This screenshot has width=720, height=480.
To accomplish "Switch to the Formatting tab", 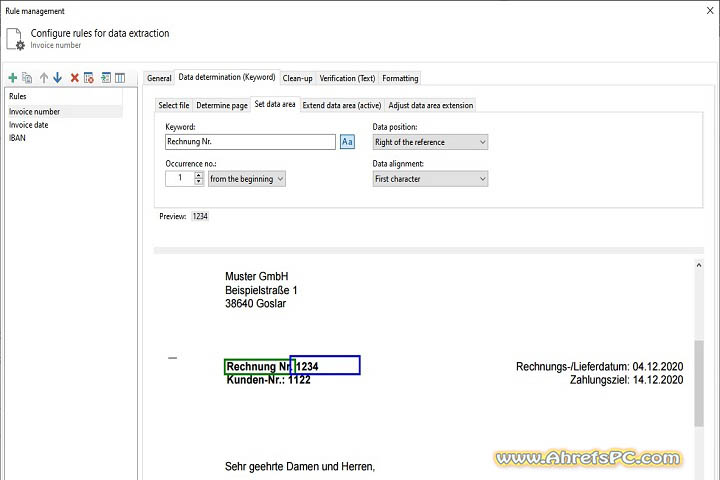I will [400, 78].
